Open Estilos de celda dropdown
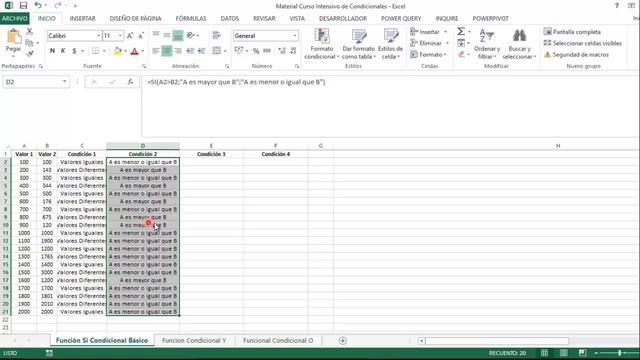Image resolution: width=640 pixels, height=360 pixels. tap(391, 44)
